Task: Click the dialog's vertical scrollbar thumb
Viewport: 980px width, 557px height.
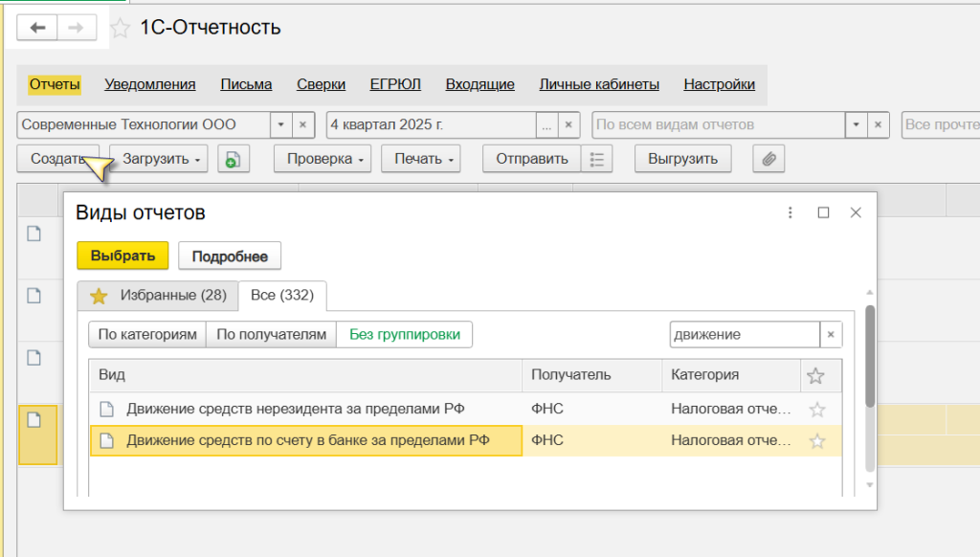Action: [869, 356]
